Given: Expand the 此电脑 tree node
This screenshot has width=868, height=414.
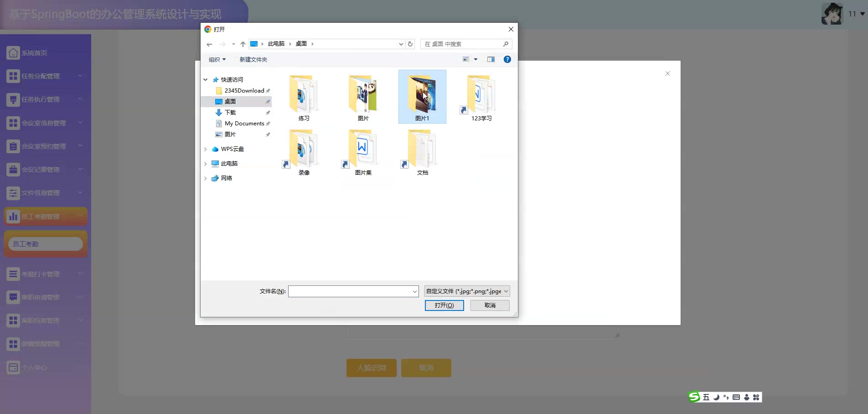Looking at the screenshot, I should 205,163.
